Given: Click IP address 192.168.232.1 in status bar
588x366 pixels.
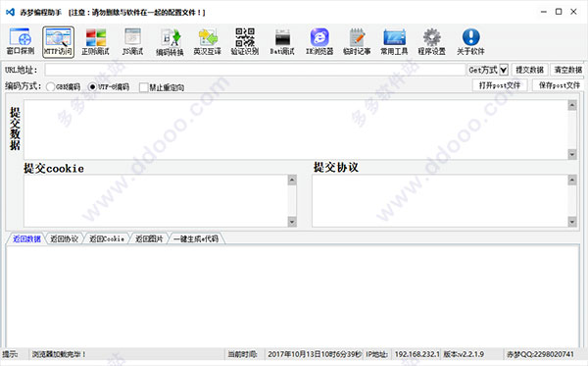Looking at the screenshot, I should pos(417,354).
